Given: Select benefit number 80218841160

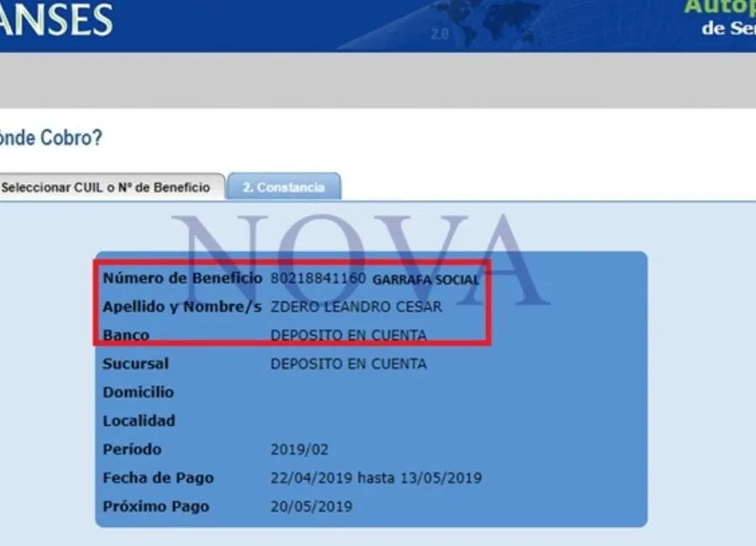Looking at the screenshot, I should (x=318, y=278).
